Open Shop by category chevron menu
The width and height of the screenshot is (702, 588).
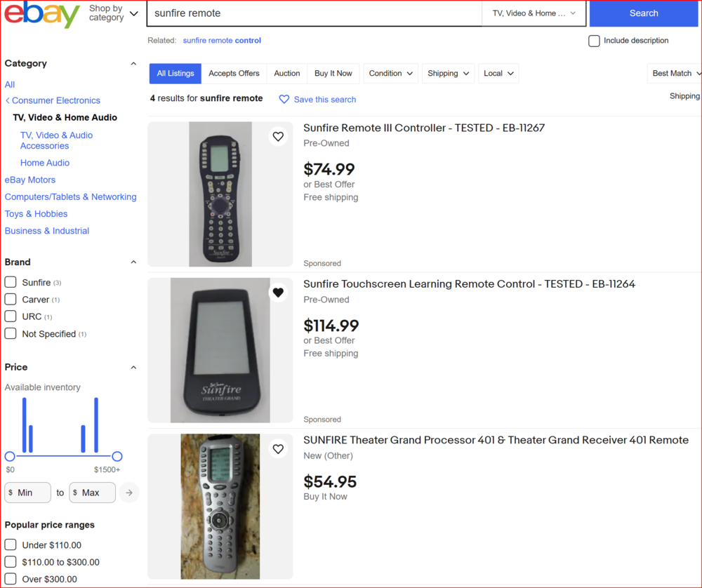[x=134, y=13]
